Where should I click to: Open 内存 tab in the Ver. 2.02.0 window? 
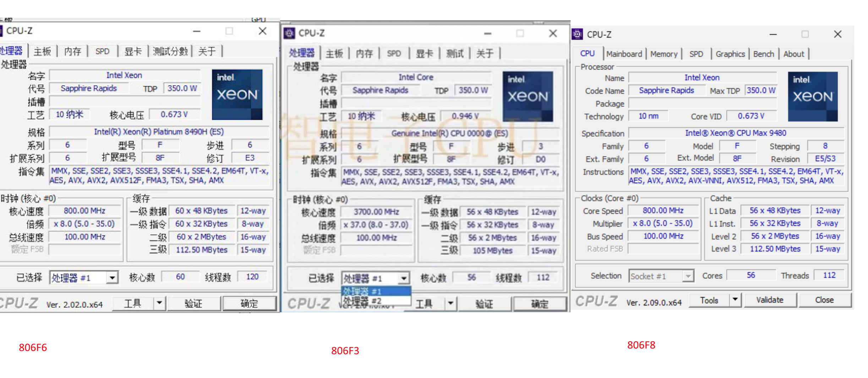coord(73,52)
